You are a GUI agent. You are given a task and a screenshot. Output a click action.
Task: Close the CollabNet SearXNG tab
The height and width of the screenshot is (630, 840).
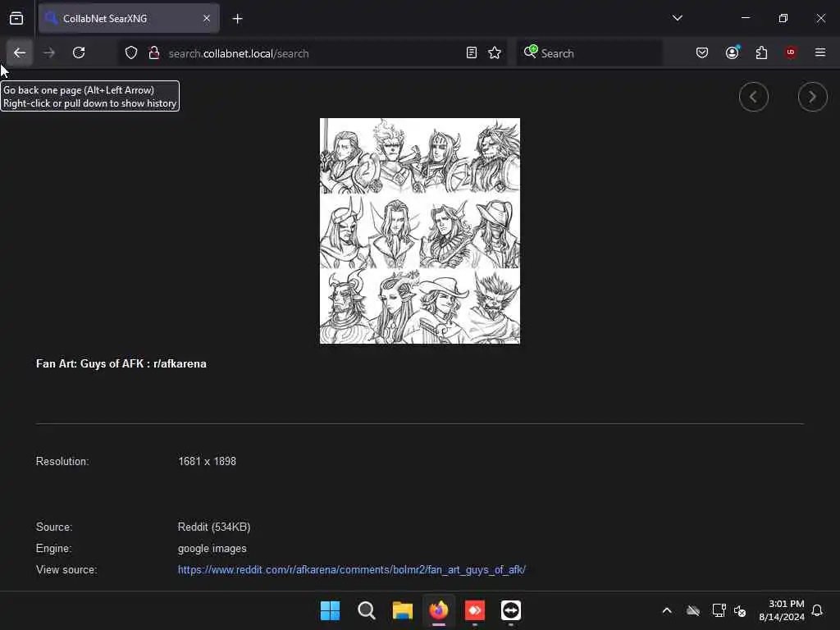(207, 19)
